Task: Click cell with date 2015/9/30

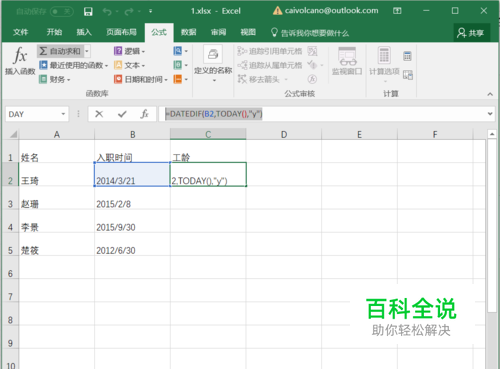Action: pyautogui.click(x=132, y=221)
